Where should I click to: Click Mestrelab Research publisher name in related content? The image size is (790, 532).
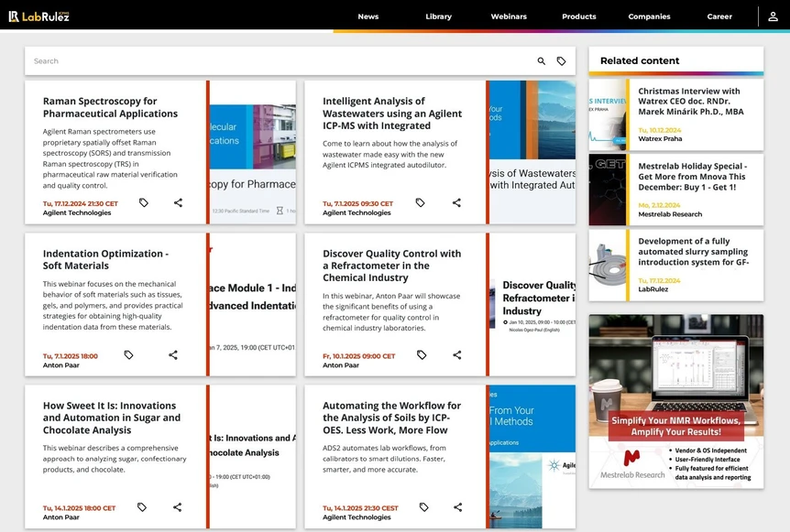pos(670,214)
